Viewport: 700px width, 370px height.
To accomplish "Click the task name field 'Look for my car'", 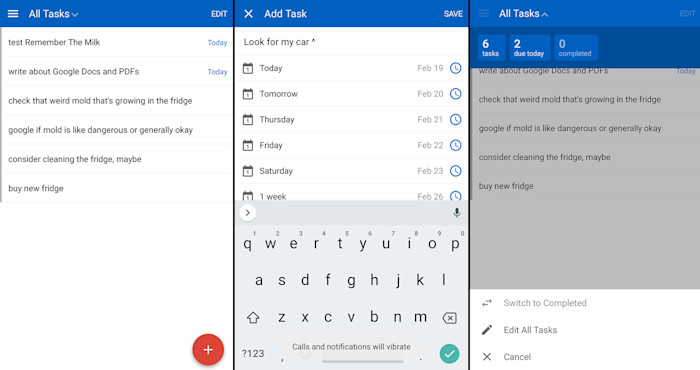I will pyautogui.click(x=351, y=42).
